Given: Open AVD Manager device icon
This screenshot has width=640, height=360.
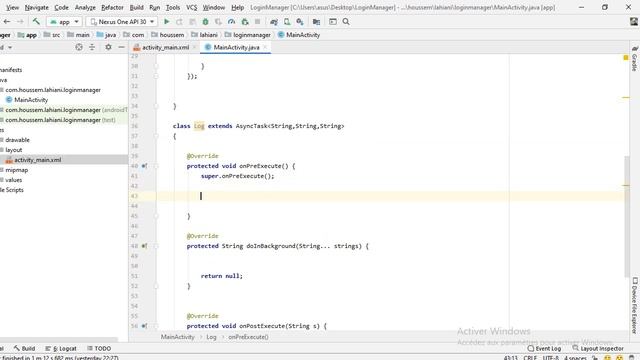Looking at the screenshot, I should pyautogui.click(x=287, y=22).
